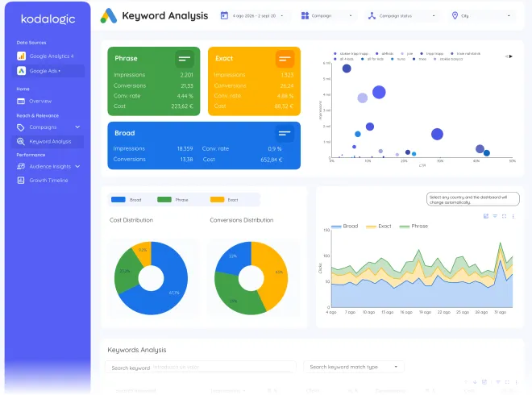Click the menu icon on Exact card

coord(285,59)
